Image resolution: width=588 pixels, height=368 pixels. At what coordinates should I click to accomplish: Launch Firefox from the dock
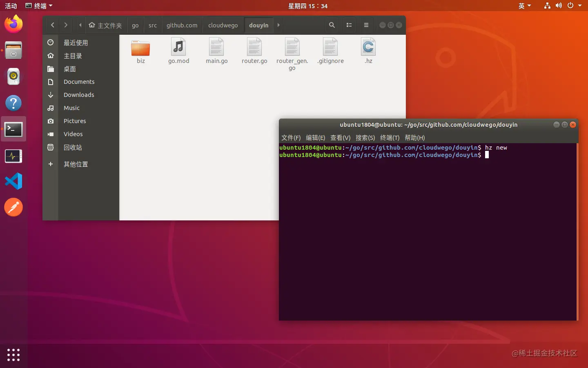click(x=13, y=24)
